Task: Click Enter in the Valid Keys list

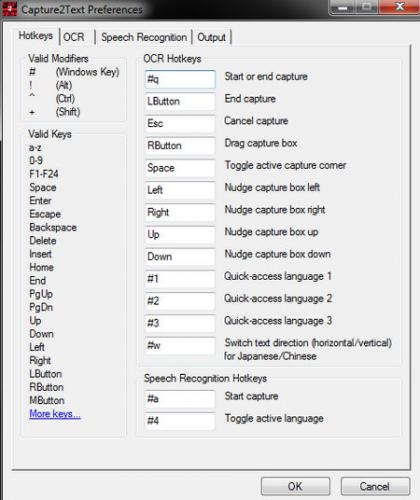Action: click(40, 201)
